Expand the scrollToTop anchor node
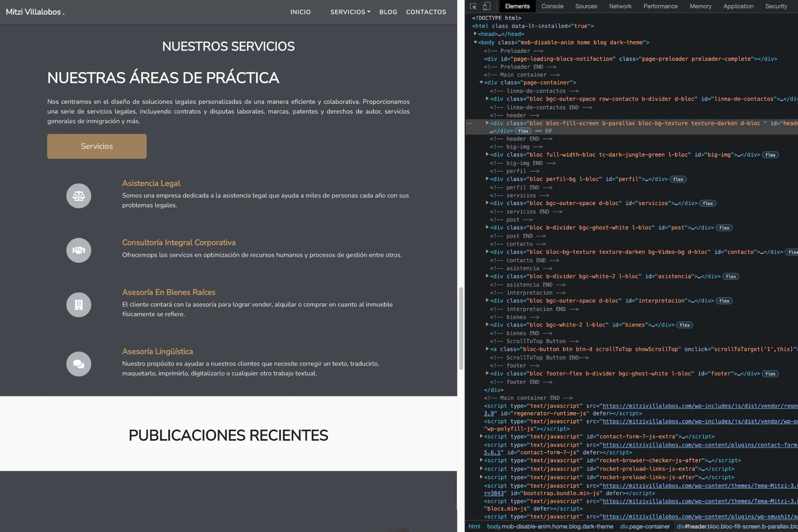 click(x=487, y=349)
